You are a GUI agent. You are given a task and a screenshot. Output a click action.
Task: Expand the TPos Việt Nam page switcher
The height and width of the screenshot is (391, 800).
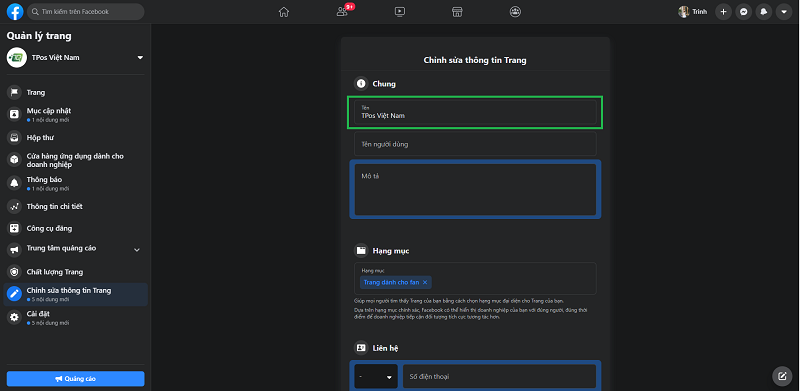coord(140,58)
